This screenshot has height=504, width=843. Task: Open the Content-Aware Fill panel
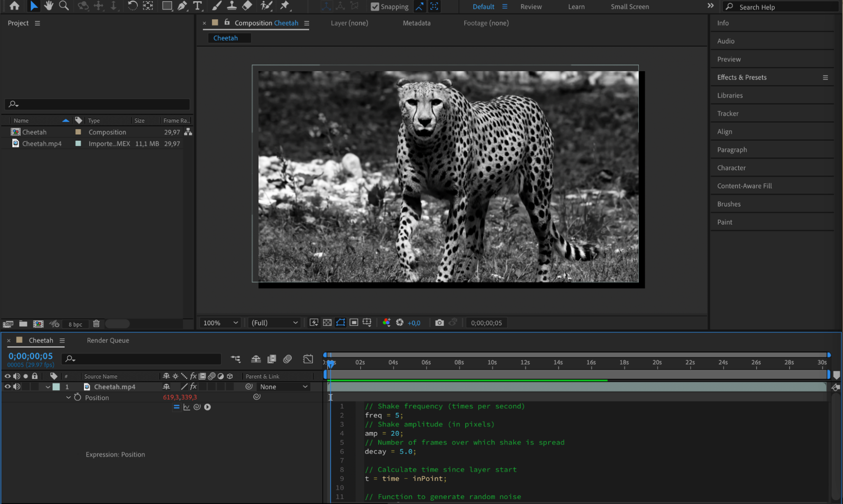coord(744,186)
